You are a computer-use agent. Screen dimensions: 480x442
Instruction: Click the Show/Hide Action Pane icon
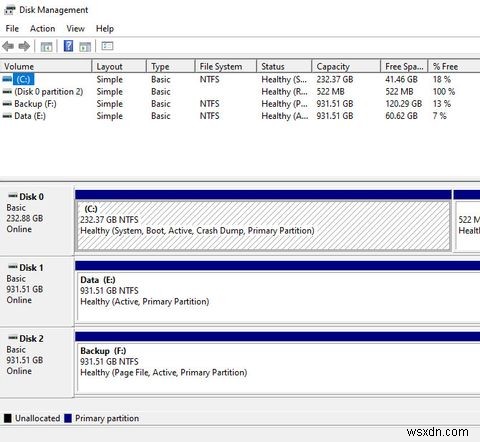click(x=85, y=47)
